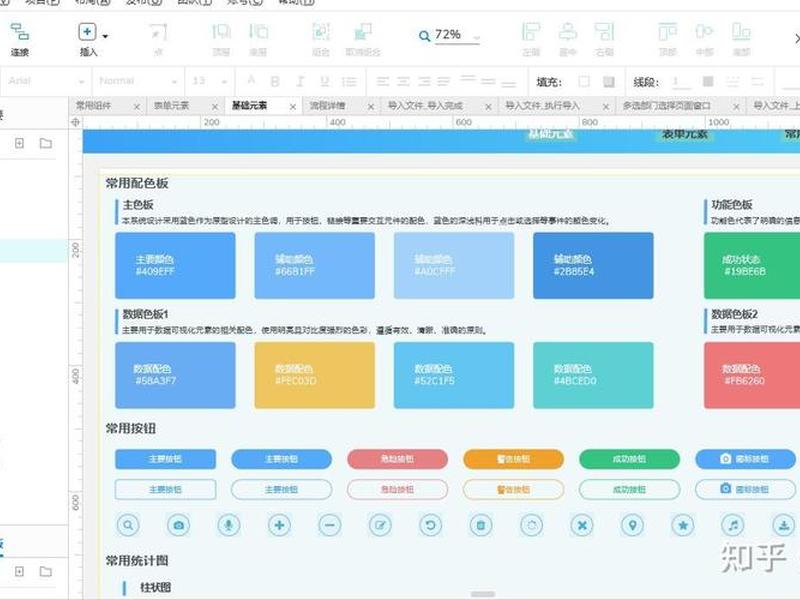
Task: Click the filled orange 警告按钮 button
Action: pyautogui.click(x=513, y=459)
